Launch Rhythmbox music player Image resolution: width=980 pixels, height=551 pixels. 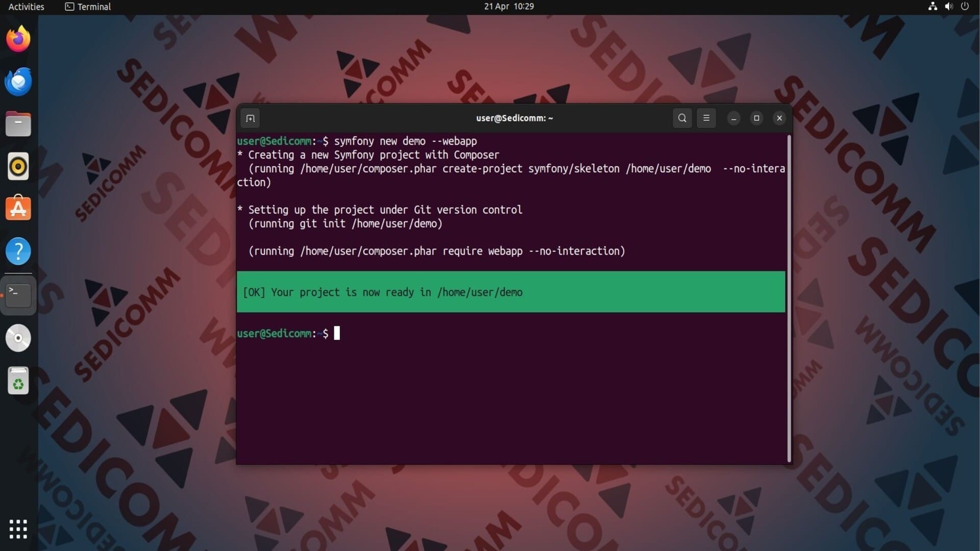(18, 166)
